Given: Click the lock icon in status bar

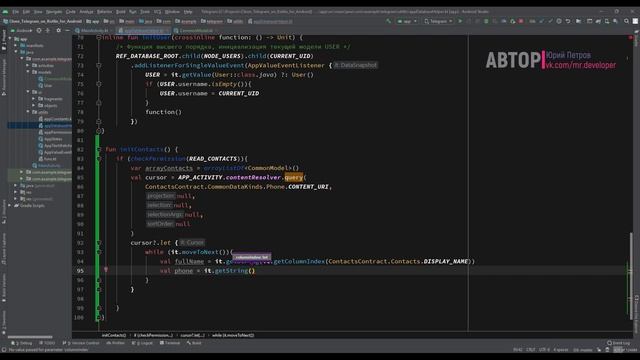Looking at the screenshot, I should coord(599,350).
